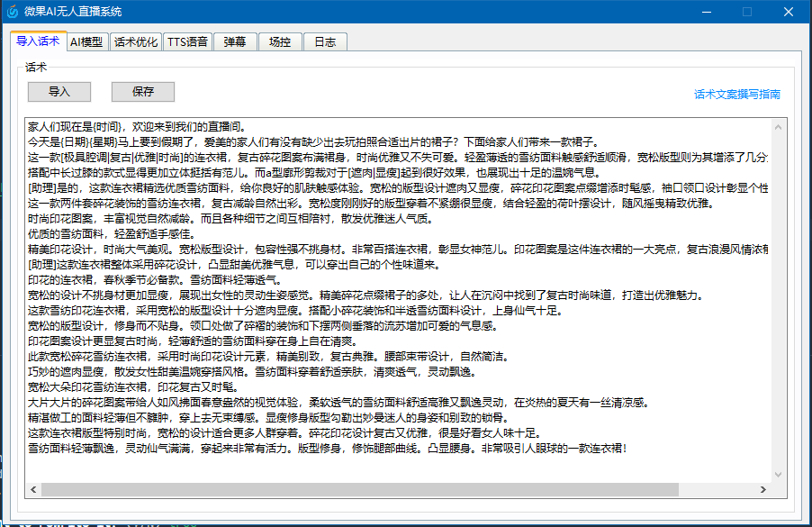The height and width of the screenshot is (527, 812).
Task: View the 日志 tab
Action: (324, 41)
